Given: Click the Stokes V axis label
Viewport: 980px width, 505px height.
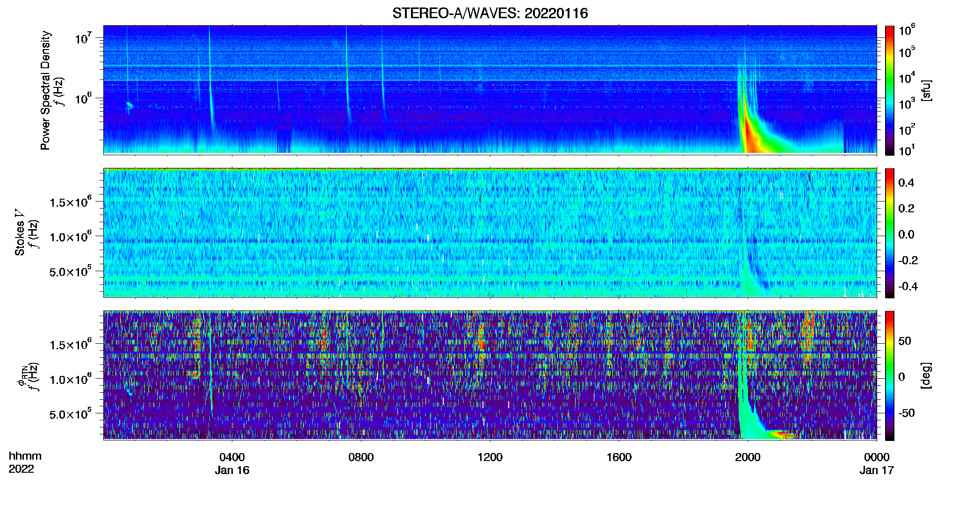Looking at the screenshot, I should (x=20, y=232).
